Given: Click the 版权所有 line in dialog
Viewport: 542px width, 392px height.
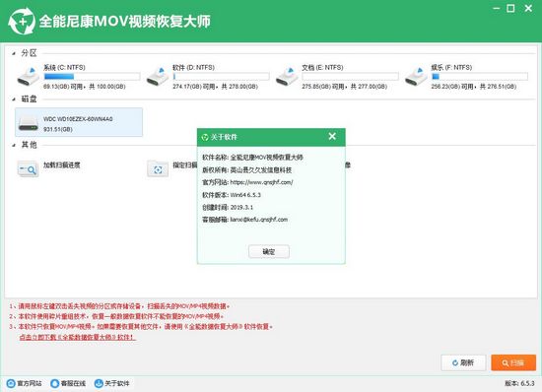Looking at the screenshot, I should pos(246,170).
